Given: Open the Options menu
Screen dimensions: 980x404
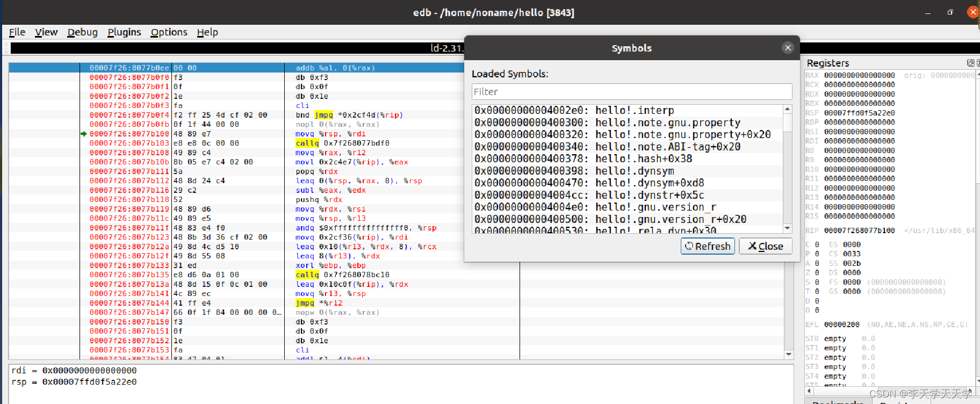Looking at the screenshot, I should click(x=169, y=32).
